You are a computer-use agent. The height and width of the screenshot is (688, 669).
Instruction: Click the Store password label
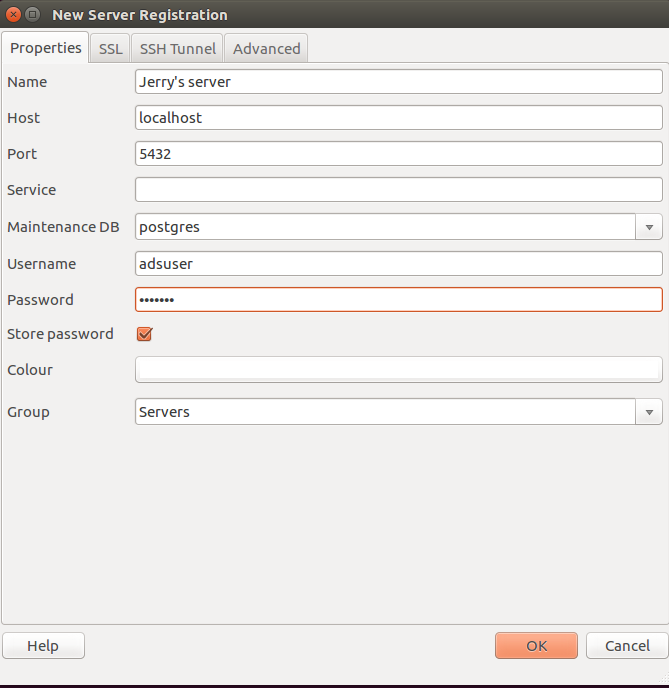coord(60,334)
